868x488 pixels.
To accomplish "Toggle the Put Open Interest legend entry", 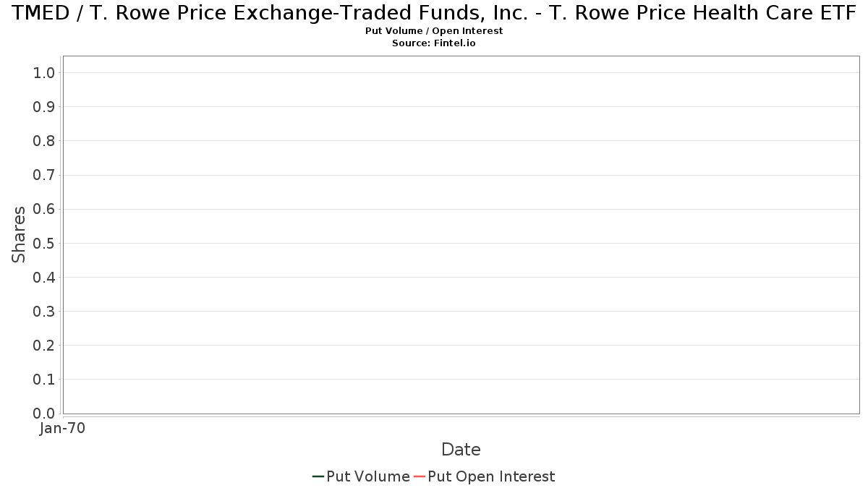I will [484, 476].
